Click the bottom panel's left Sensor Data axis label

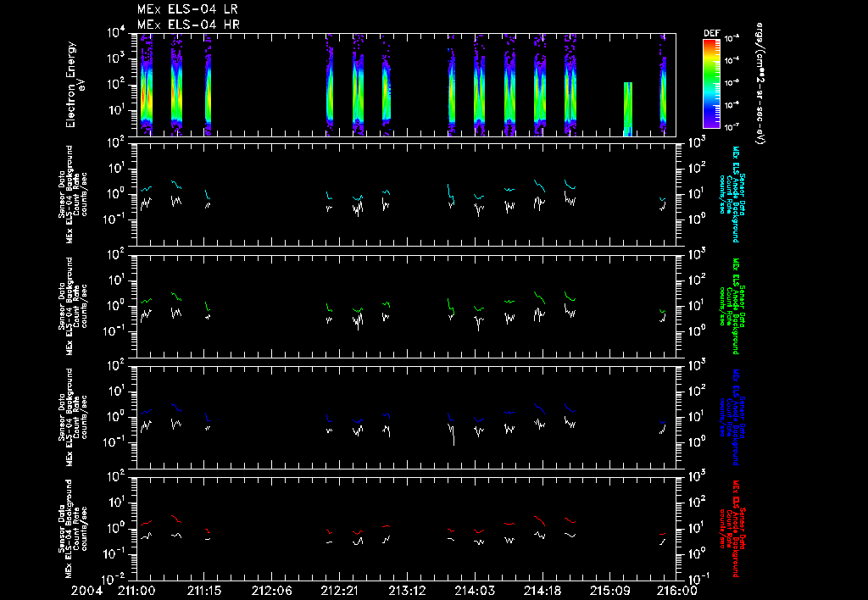[x=73, y=529]
